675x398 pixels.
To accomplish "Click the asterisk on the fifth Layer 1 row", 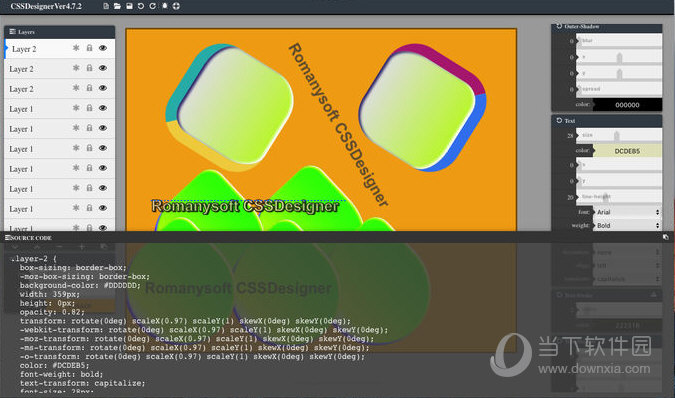I will pos(76,188).
